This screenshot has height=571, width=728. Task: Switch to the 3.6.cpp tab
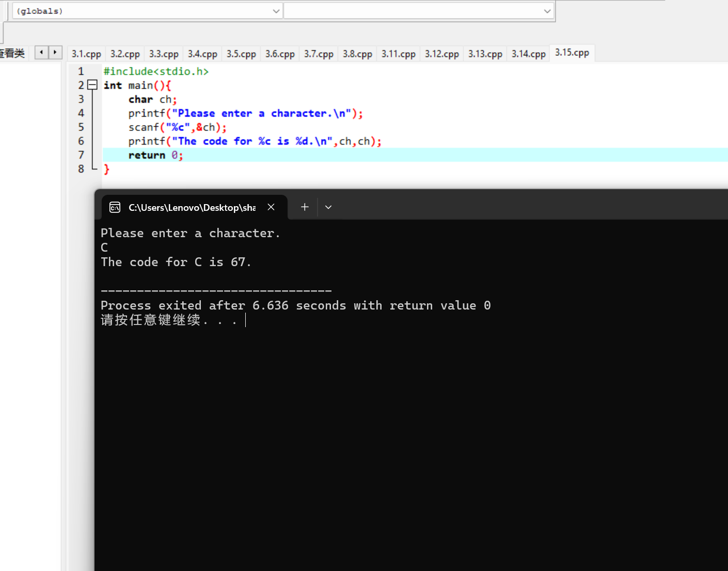(280, 54)
